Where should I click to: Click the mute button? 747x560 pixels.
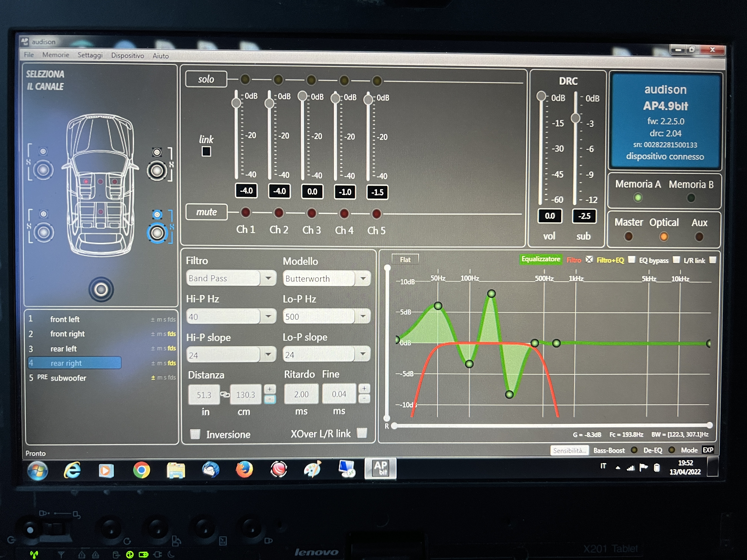pos(206,212)
